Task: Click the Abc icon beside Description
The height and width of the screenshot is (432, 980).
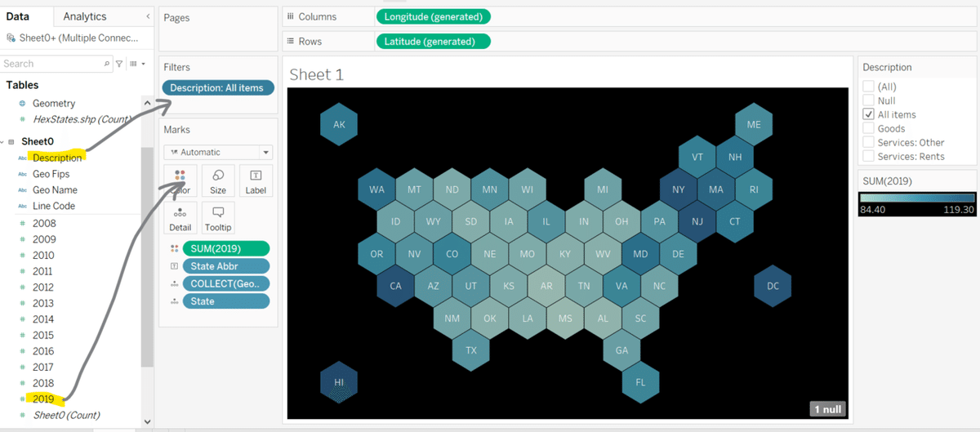Action: 22,158
